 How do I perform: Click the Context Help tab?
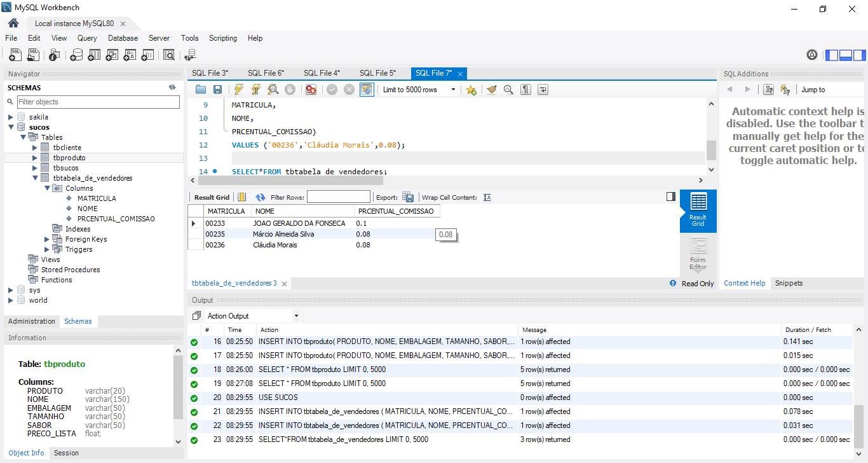tap(744, 283)
